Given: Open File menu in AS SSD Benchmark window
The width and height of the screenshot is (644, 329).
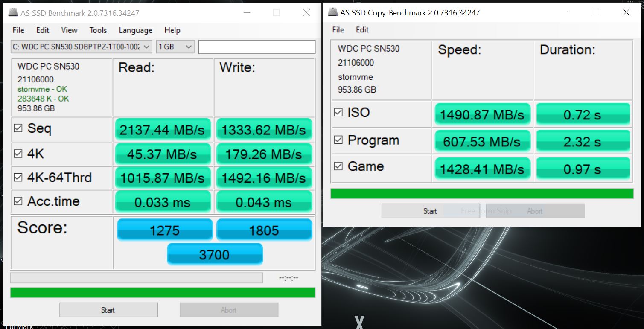Looking at the screenshot, I should pyautogui.click(x=18, y=30).
